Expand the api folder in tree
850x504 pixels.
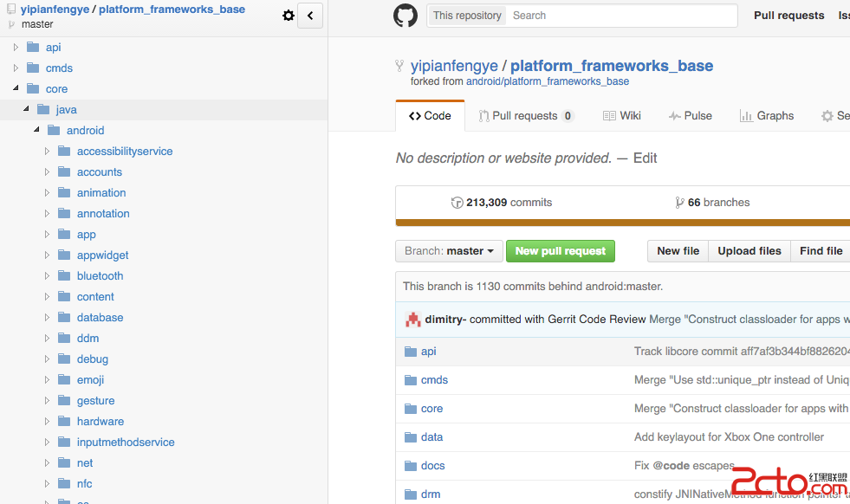click(x=16, y=48)
